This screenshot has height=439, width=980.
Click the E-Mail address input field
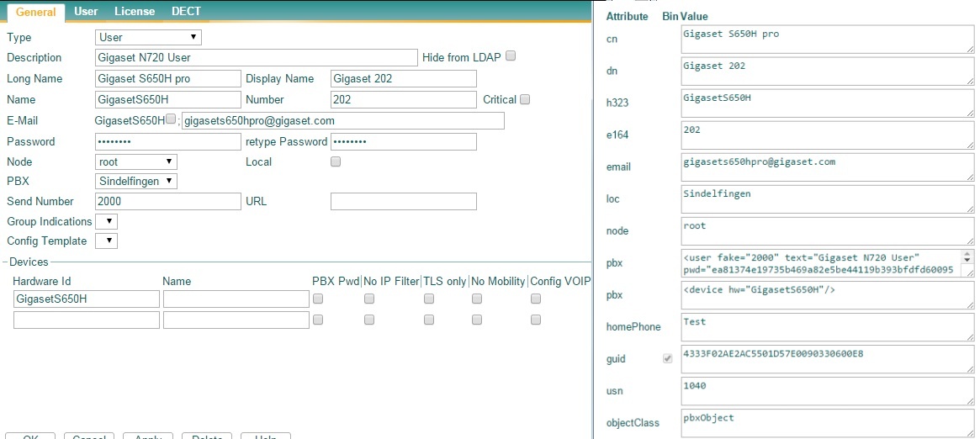coord(343,120)
